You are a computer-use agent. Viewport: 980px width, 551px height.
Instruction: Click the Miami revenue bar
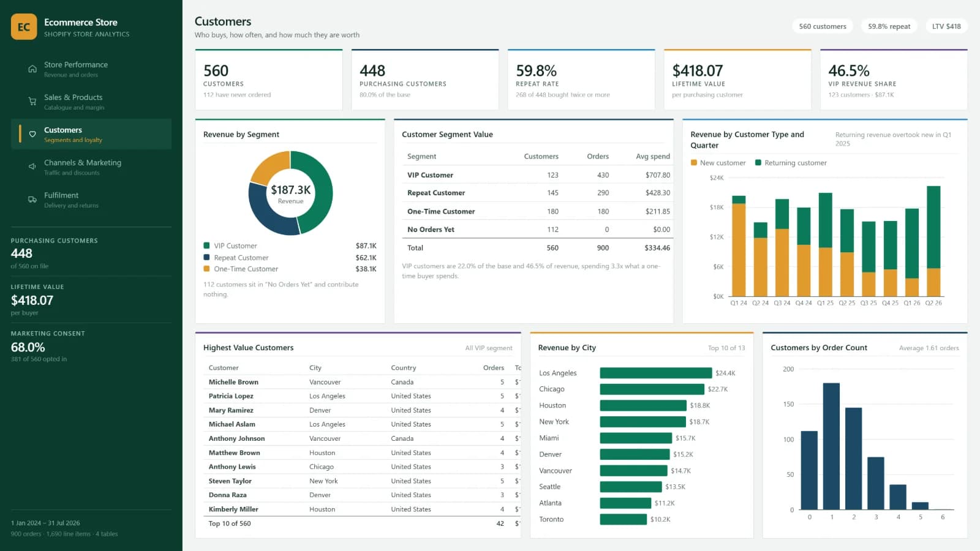pyautogui.click(x=636, y=438)
